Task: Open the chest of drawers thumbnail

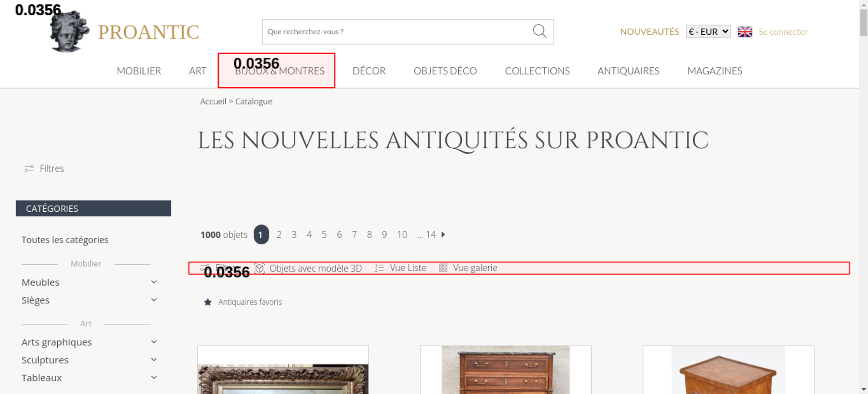Action: 506,370
